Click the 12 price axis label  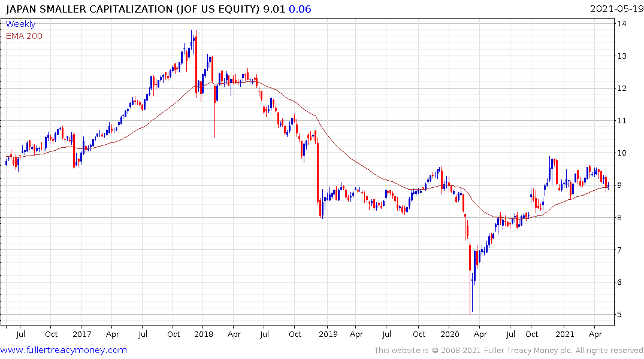coord(622,88)
